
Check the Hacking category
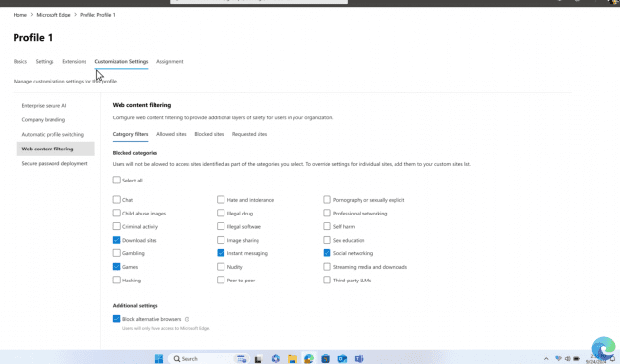tap(116, 281)
